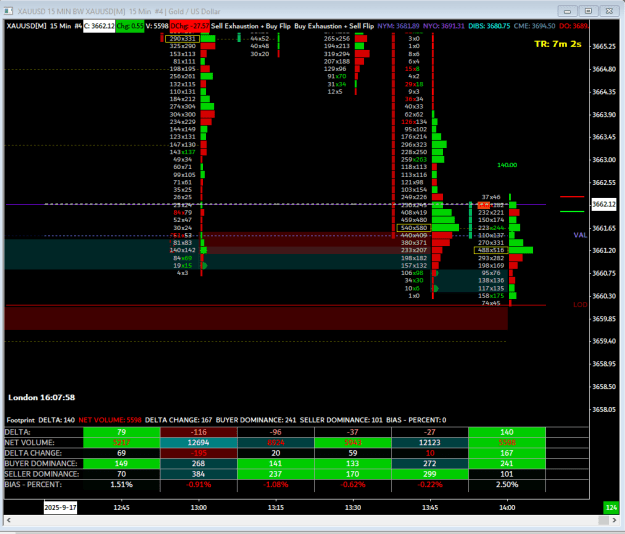
Task: Click the chart window title bar icon
Action: point(8,11)
